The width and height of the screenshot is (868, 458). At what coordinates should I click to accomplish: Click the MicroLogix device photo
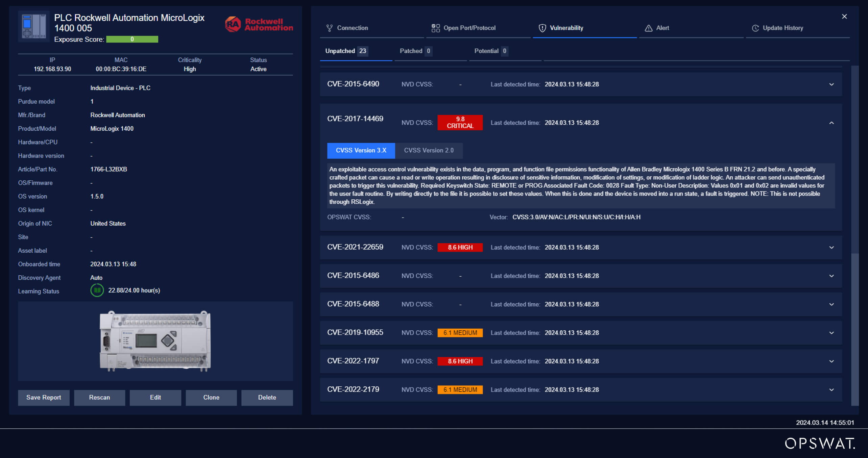tap(155, 340)
